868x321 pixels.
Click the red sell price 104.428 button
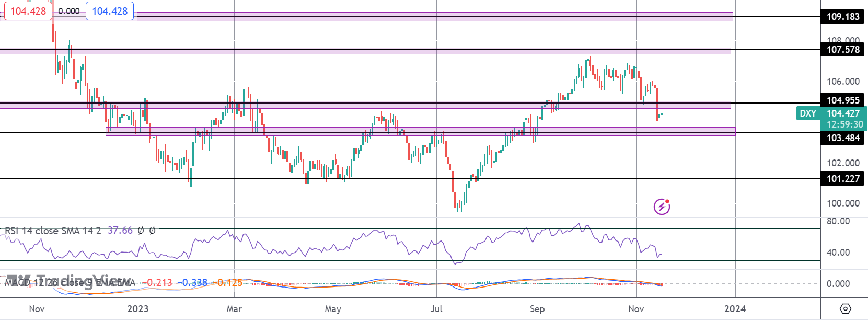click(x=28, y=11)
